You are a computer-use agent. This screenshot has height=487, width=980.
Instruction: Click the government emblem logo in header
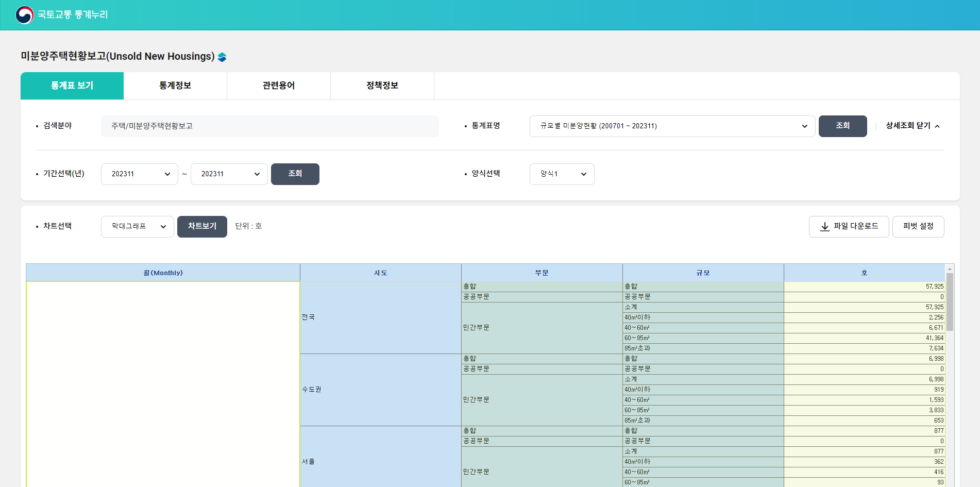pos(23,14)
